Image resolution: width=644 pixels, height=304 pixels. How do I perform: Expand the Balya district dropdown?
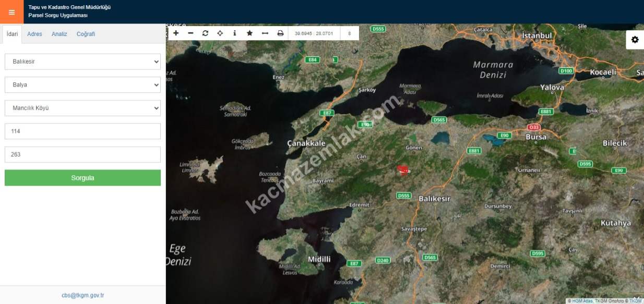tap(82, 84)
